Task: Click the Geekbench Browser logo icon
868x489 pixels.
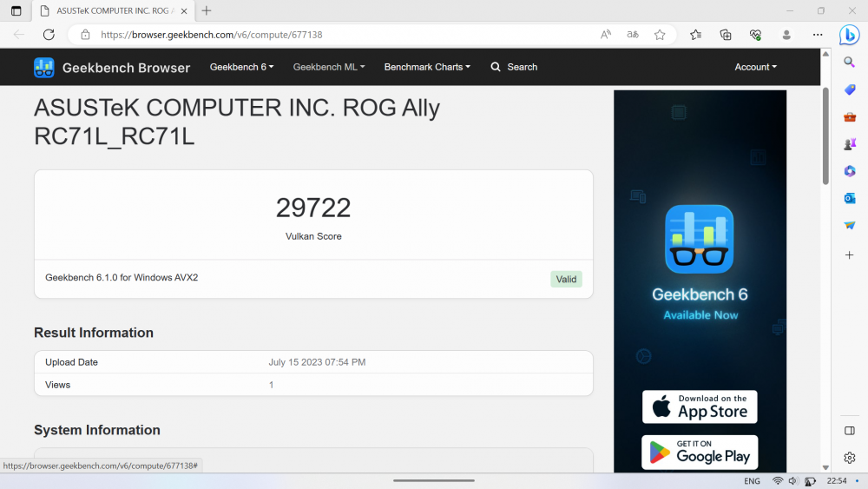Action: pyautogui.click(x=43, y=68)
